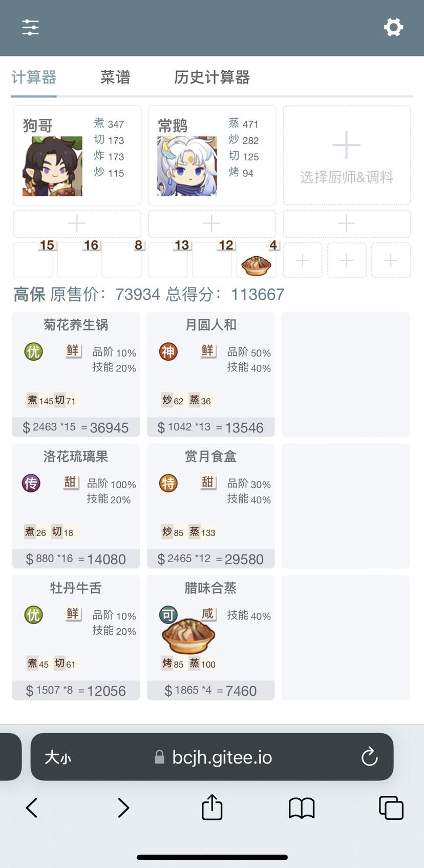Tap the 常鹅 chef avatar
This screenshot has width=424, height=868.
pos(187,166)
